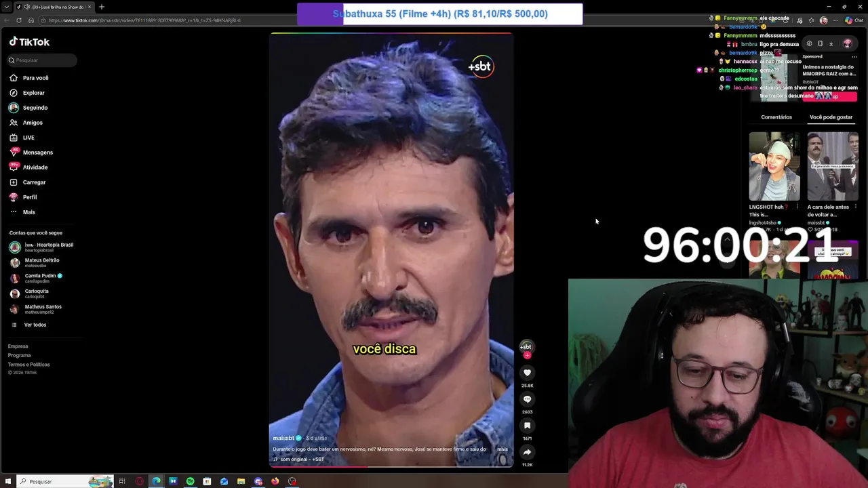
Task: Expand caption with mais link
Action: (x=502, y=449)
